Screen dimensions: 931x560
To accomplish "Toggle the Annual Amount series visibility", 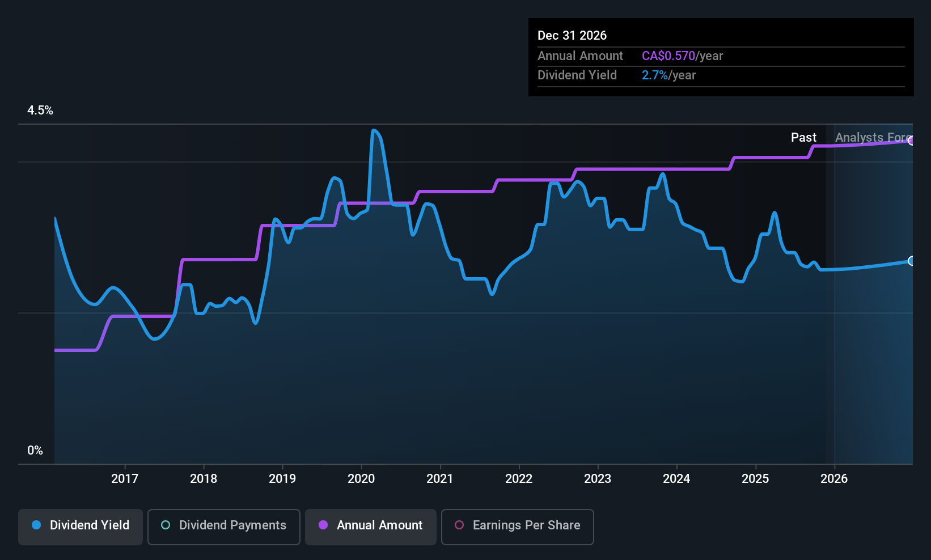I will (370, 525).
